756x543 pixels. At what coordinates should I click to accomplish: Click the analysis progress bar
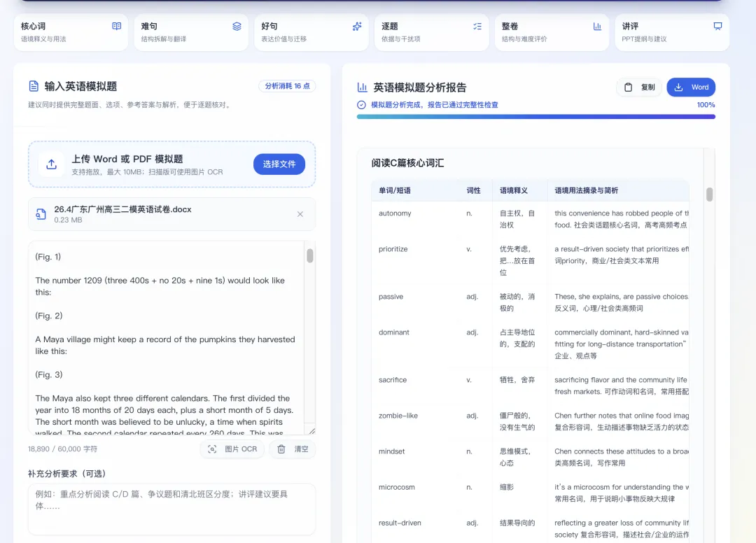pyautogui.click(x=535, y=117)
